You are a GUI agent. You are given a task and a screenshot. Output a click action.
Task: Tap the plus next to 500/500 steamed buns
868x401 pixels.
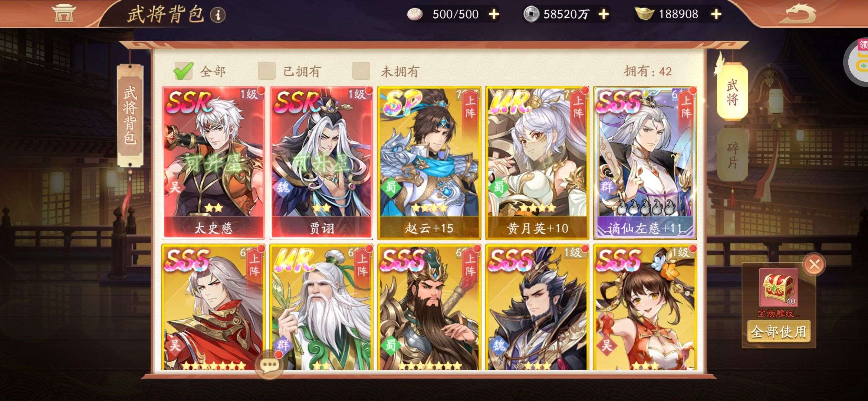(494, 14)
